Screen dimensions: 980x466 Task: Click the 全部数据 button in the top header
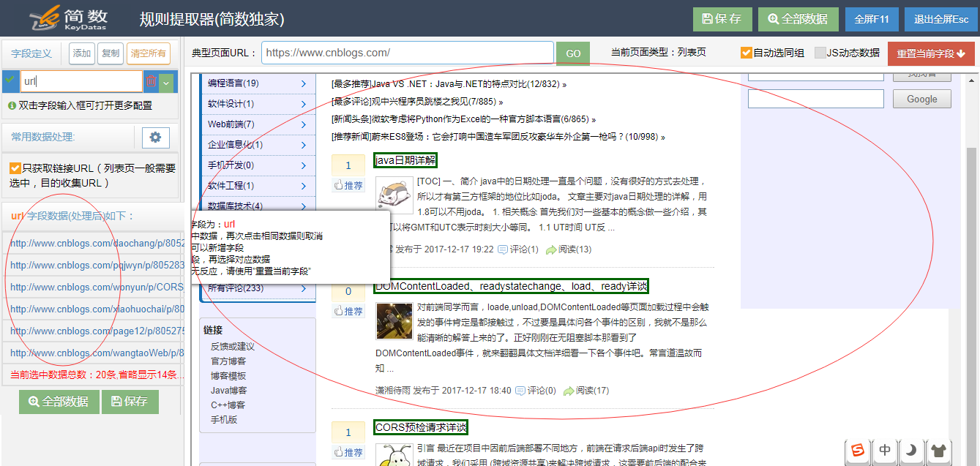tap(798, 19)
